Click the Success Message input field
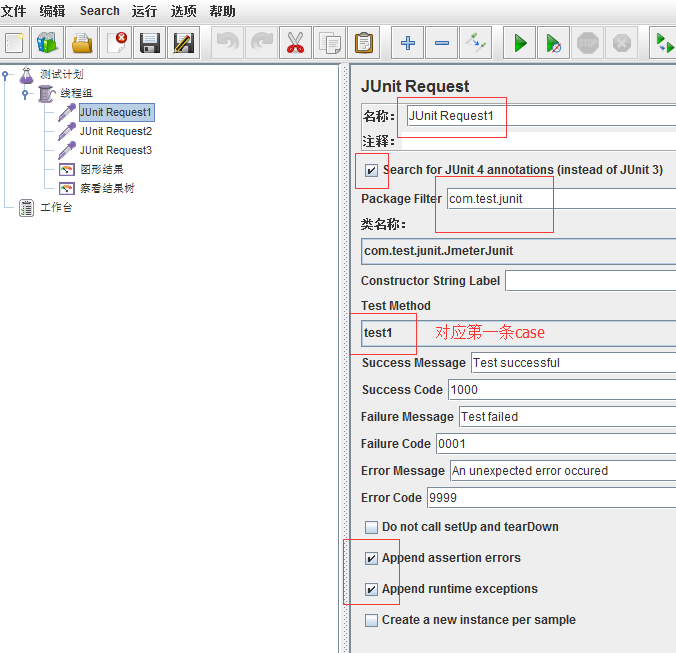This screenshot has height=653, width=676. tap(573, 363)
